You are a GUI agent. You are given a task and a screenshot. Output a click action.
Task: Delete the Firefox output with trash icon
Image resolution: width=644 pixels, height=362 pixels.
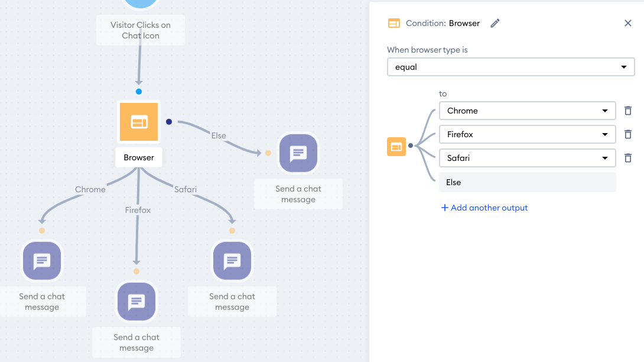click(627, 134)
